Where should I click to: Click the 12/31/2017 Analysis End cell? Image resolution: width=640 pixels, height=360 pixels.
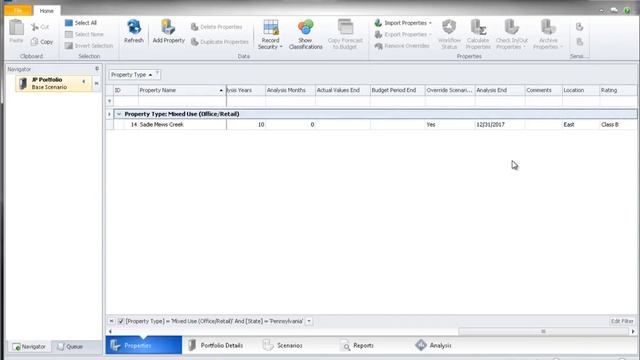[500, 124]
